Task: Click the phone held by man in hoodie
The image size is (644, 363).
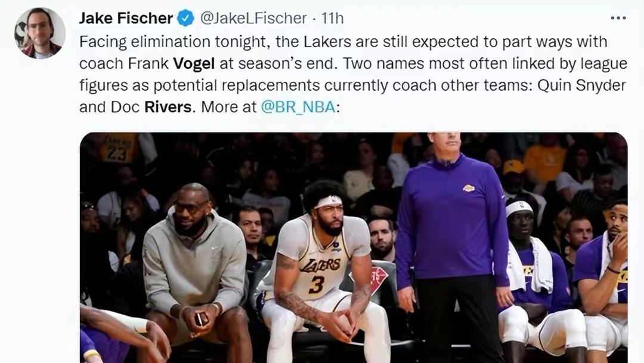Action: 199,318
